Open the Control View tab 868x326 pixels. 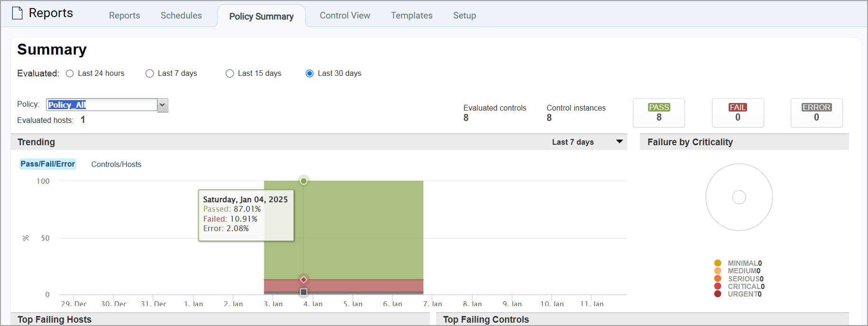click(345, 15)
